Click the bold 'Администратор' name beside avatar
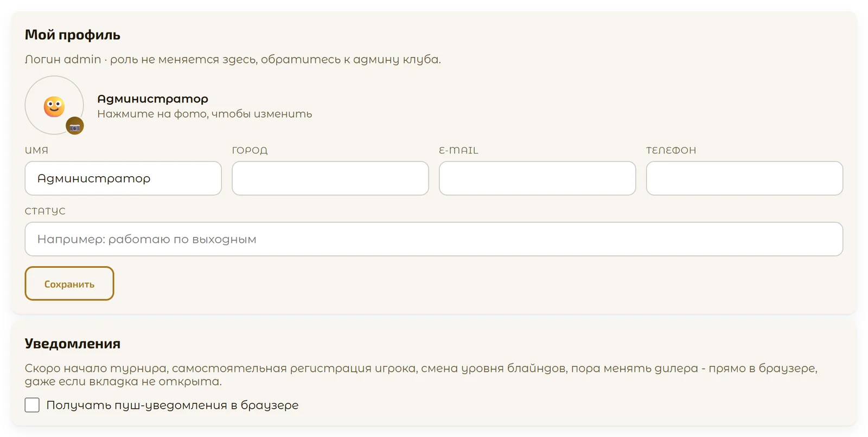The image size is (868, 437). coord(152,99)
